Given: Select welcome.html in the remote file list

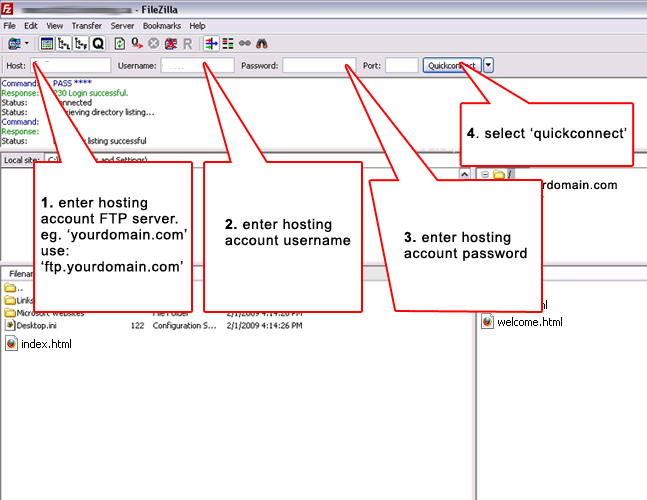Looking at the screenshot, I should click(530, 322).
